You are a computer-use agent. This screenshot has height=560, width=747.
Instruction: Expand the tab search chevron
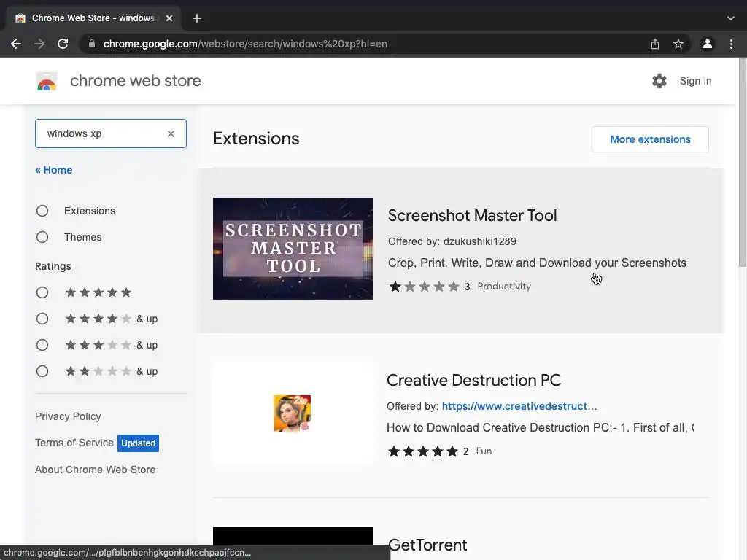point(731,18)
